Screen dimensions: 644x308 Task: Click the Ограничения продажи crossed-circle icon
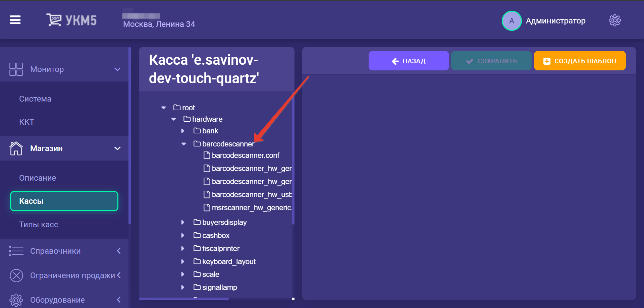16,275
